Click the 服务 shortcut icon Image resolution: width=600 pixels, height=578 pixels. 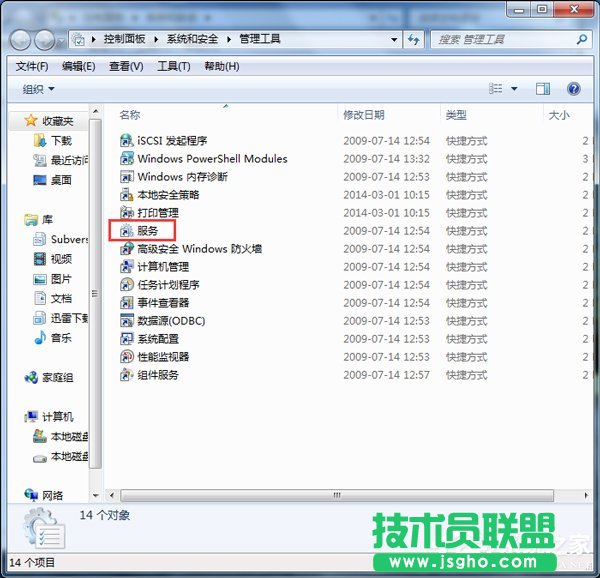coord(127,231)
